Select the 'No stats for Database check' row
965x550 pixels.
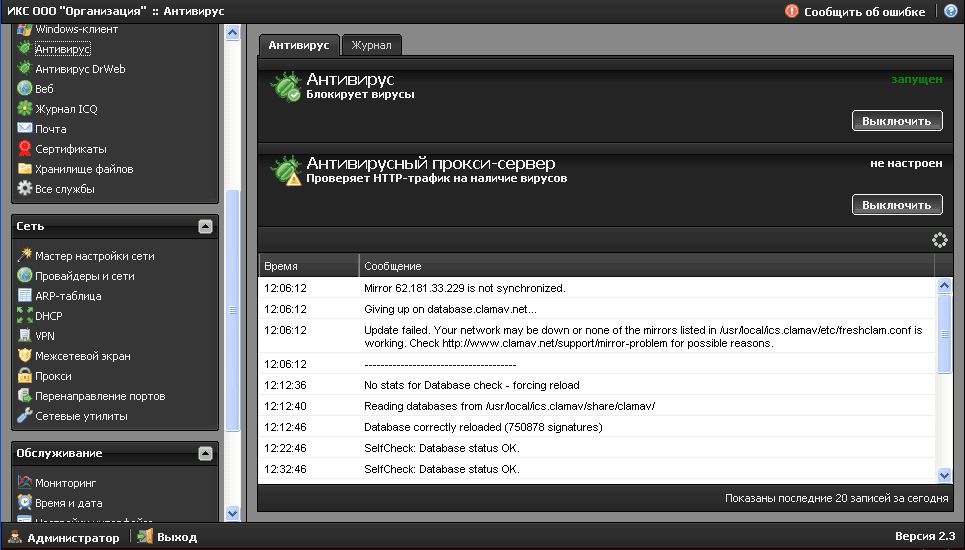click(x=597, y=385)
